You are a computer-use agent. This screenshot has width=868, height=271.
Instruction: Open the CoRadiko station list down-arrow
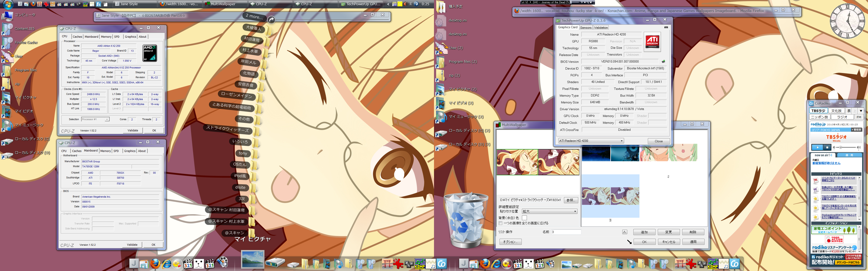tap(861, 111)
